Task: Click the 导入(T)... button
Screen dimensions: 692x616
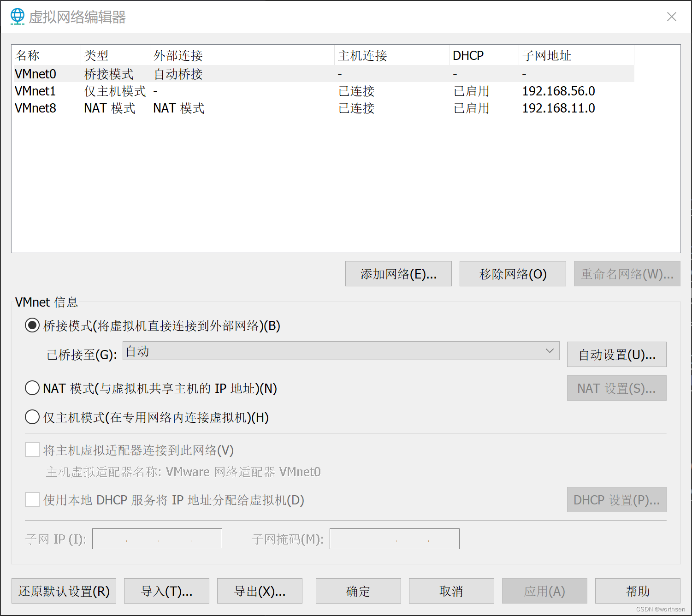Action: click(x=167, y=591)
